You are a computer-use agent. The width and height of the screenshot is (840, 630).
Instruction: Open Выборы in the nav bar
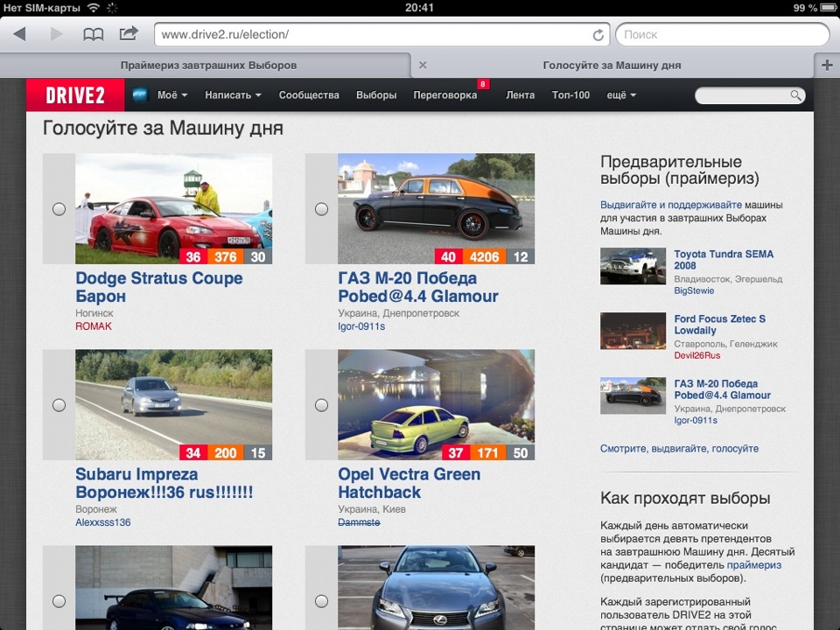[376, 95]
